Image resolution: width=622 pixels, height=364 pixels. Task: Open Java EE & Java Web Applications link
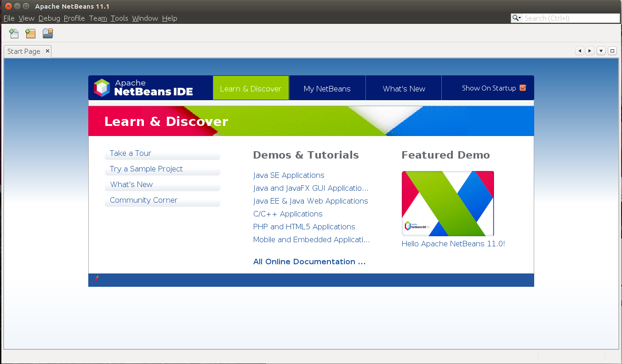(x=311, y=201)
